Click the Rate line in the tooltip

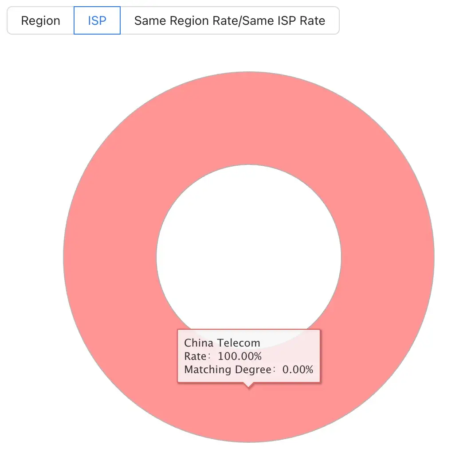pyautogui.click(x=223, y=356)
